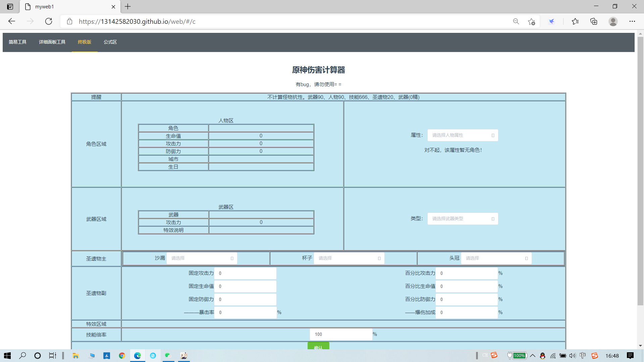Open the Collections panel
Screen dimensions: 644x362
tap(594, 21)
